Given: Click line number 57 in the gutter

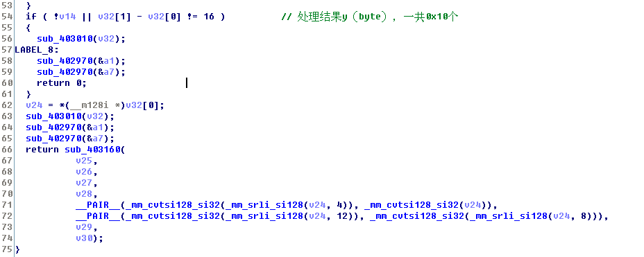Looking at the screenshot, I should (7, 50).
